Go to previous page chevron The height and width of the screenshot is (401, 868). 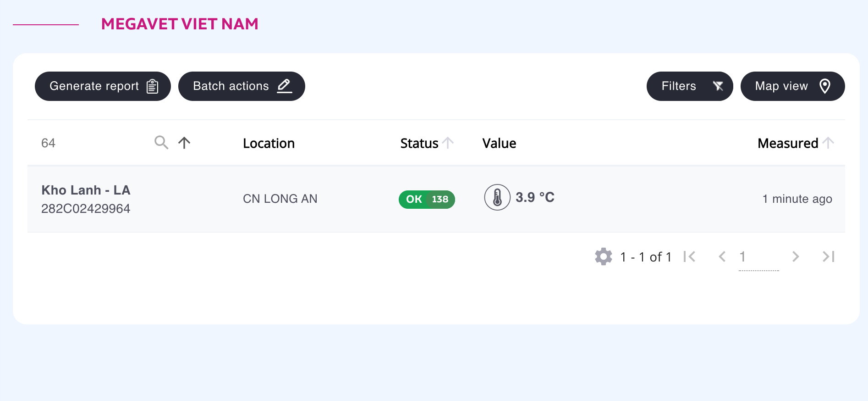click(722, 256)
